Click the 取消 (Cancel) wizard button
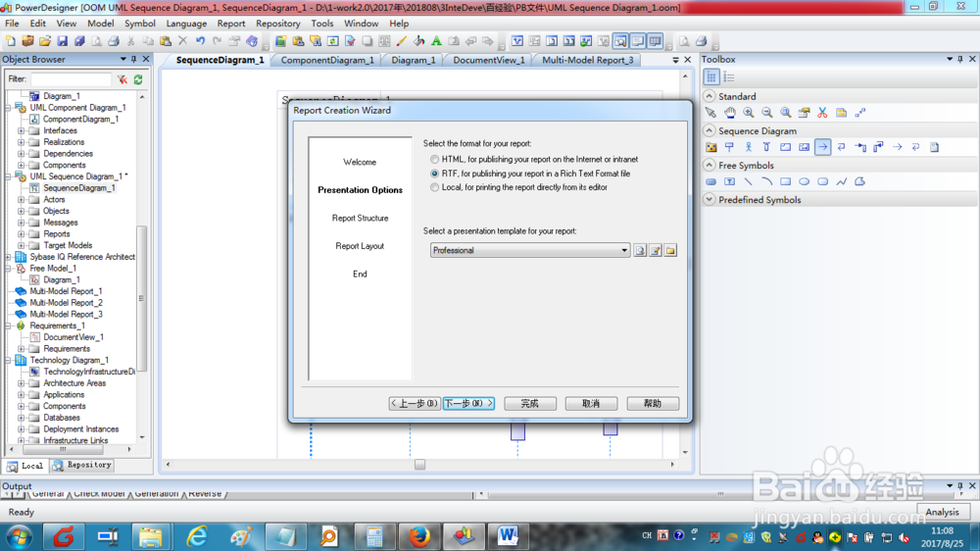The width and height of the screenshot is (980, 551). (591, 403)
